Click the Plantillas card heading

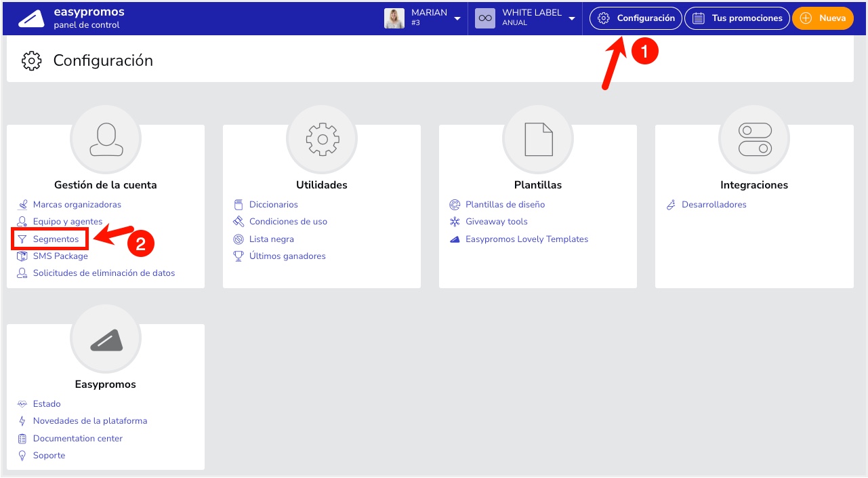(x=538, y=184)
